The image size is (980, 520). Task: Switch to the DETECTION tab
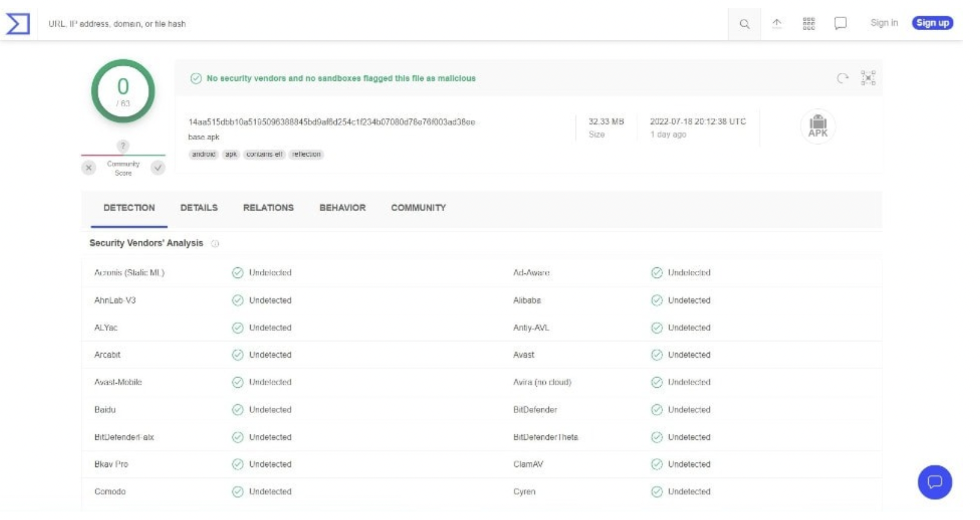coord(129,208)
